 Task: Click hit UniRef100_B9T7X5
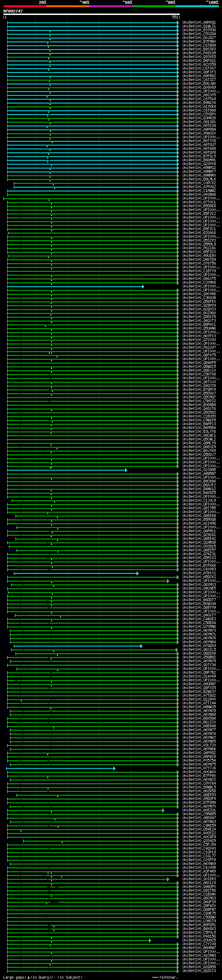pos(199,141)
